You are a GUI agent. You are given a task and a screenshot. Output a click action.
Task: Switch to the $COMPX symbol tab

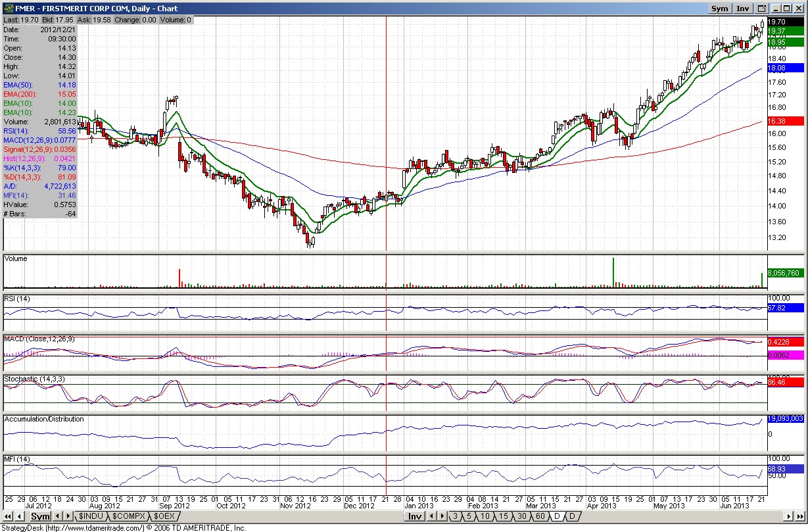128,517
